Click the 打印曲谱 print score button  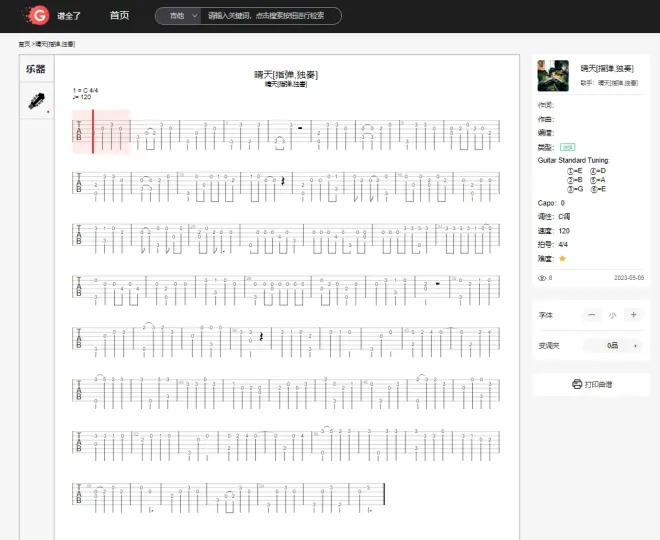point(598,384)
